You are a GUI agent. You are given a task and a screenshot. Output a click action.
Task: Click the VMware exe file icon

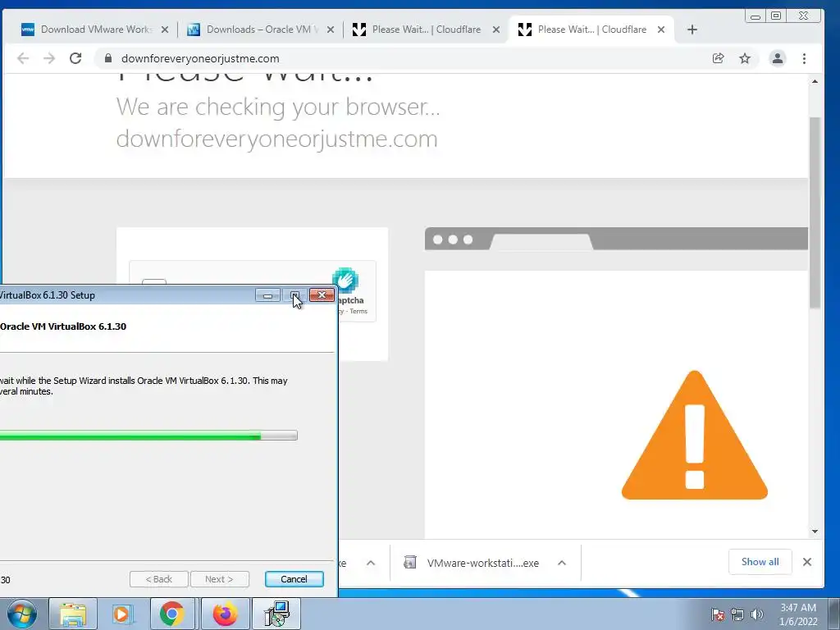[410, 563]
